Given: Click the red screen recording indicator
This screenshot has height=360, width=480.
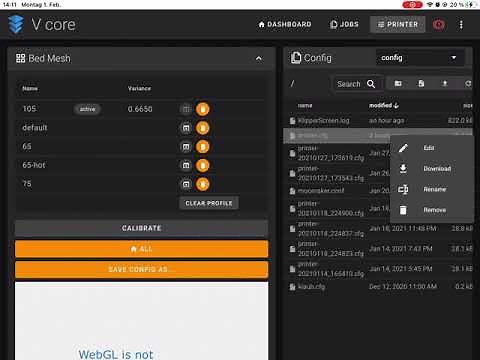Looking at the screenshot, I should [412, 4].
